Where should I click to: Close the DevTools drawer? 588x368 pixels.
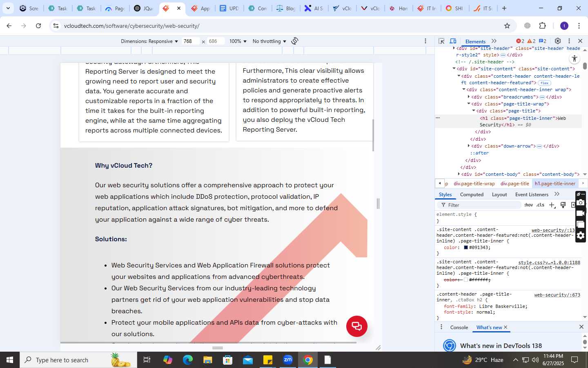(x=581, y=327)
